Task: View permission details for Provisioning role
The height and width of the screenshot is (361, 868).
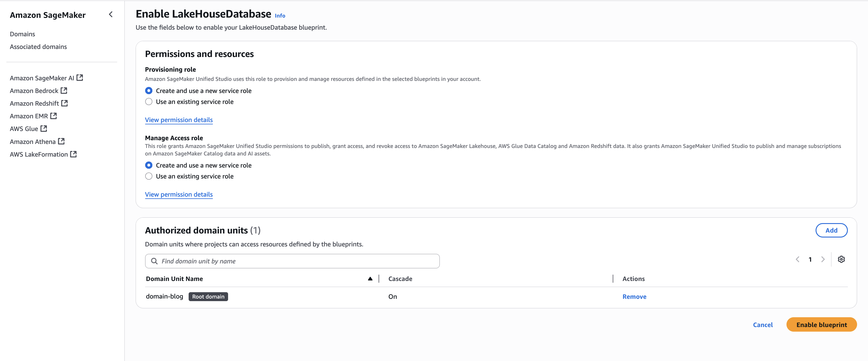Action: [x=179, y=120]
